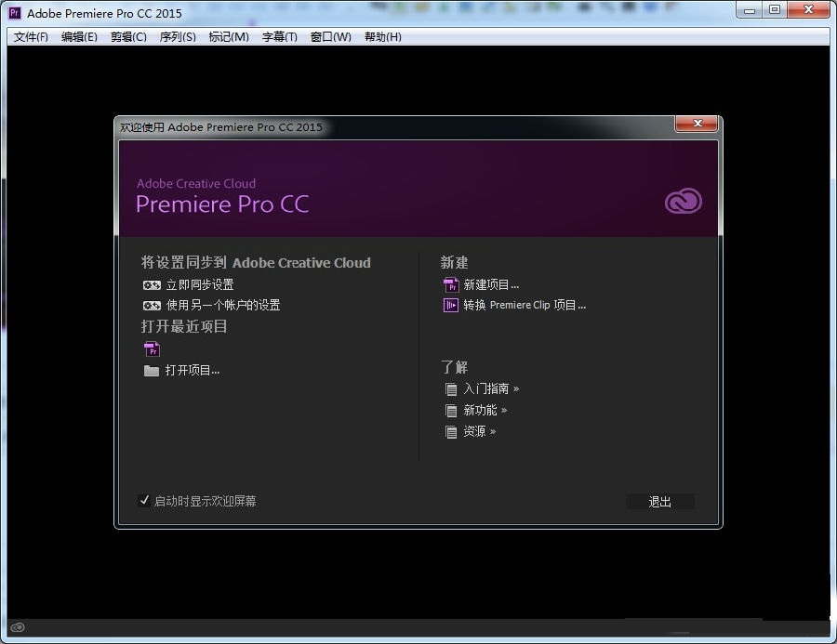Open the 资源 link
Image resolution: width=837 pixels, height=644 pixels.
tap(479, 431)
